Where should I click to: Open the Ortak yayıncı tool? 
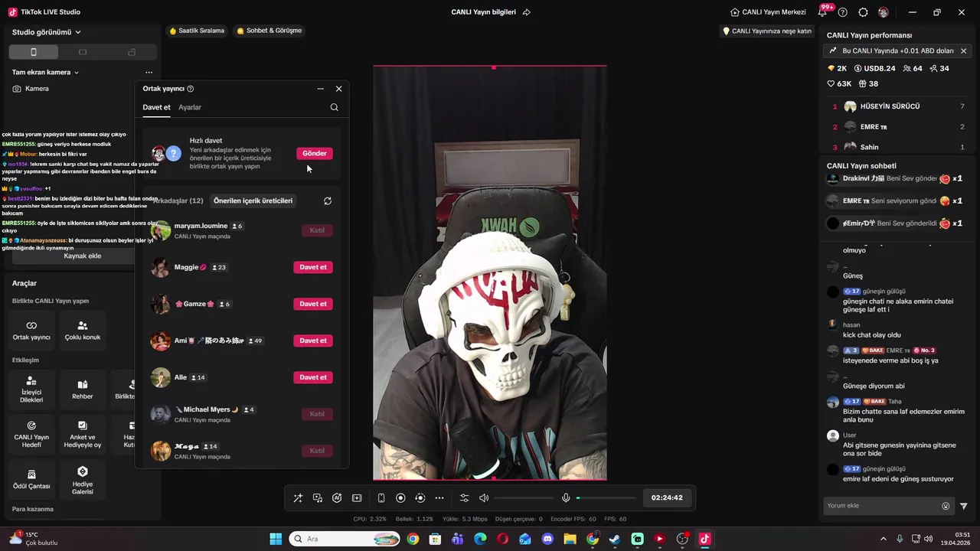[31, 330]
